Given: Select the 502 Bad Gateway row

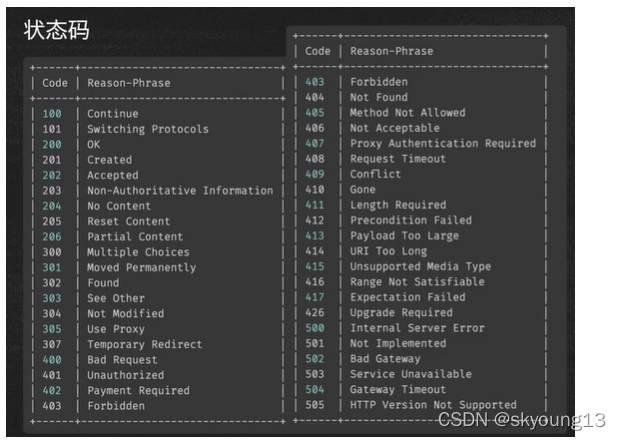Looking at the screenshot, I should pos(421,359).
